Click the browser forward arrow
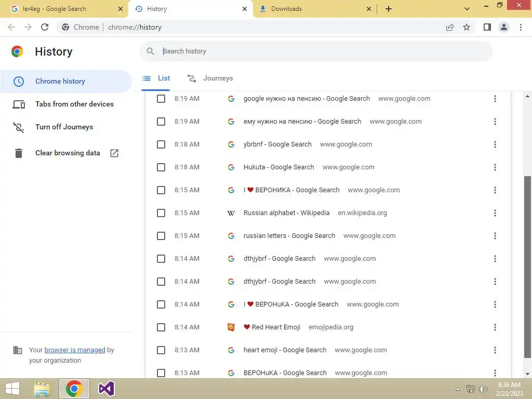Screen dimensions: 532x399 28,27
